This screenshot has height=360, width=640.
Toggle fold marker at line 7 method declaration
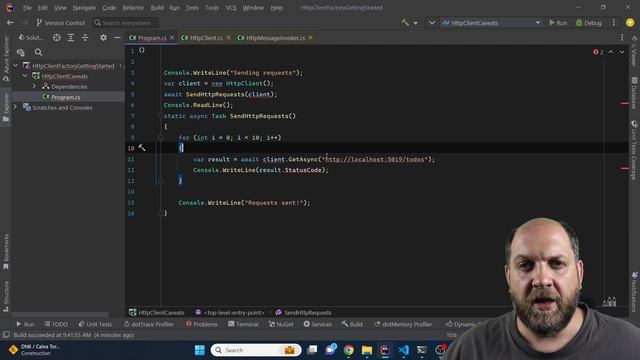point(161,116)
